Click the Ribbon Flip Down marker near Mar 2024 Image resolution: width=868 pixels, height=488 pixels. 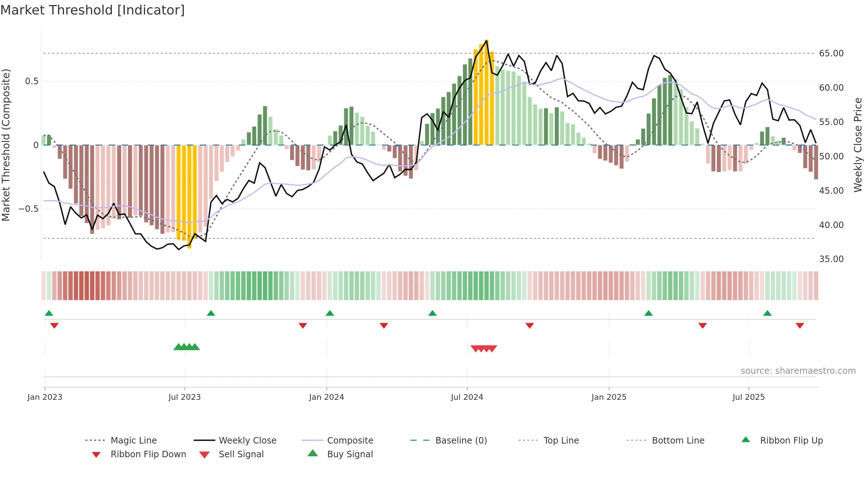pyautogui.click(x=384, y=326)
